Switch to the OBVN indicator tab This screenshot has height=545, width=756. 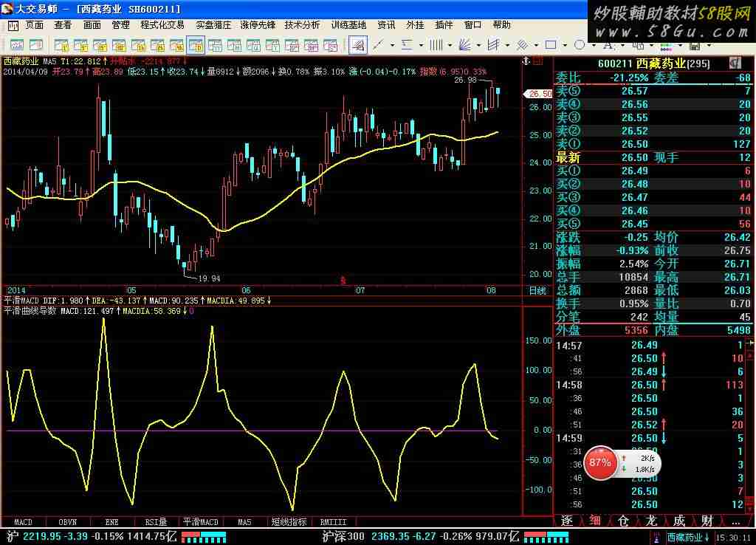(67, 522)
